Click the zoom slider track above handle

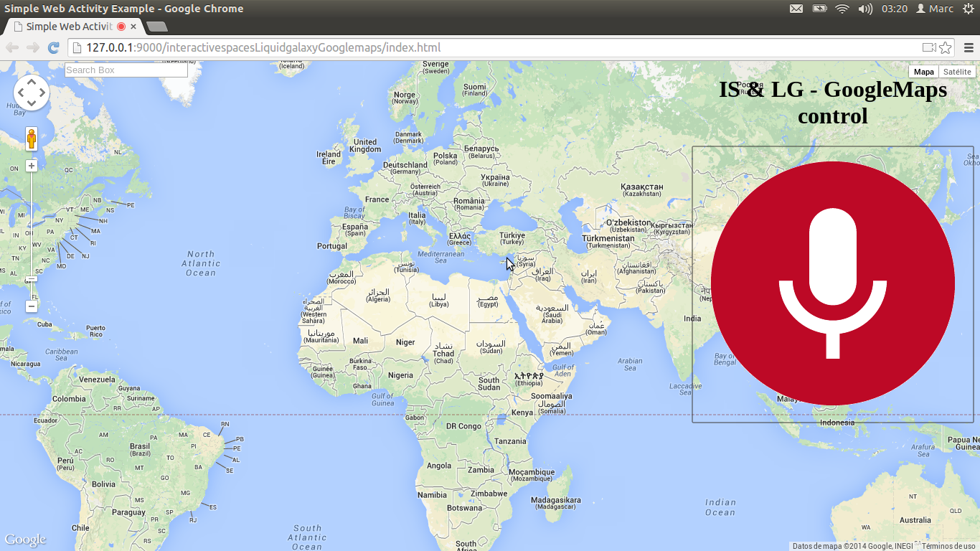32,222
